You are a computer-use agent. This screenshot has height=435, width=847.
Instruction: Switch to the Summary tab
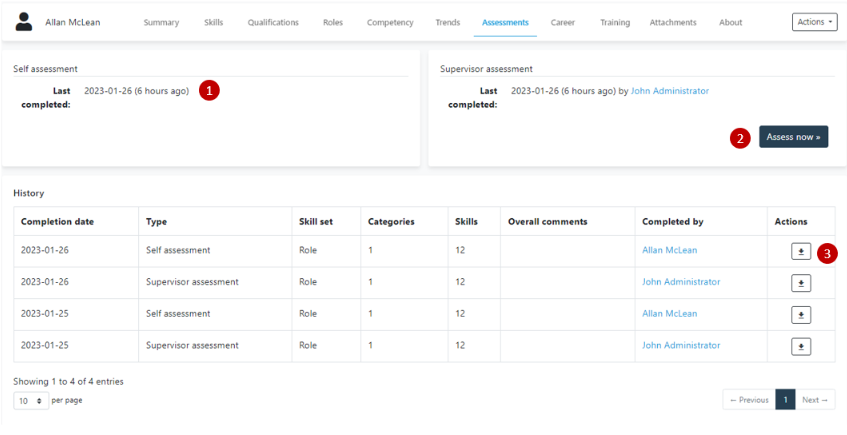click(x=161, y=22)
